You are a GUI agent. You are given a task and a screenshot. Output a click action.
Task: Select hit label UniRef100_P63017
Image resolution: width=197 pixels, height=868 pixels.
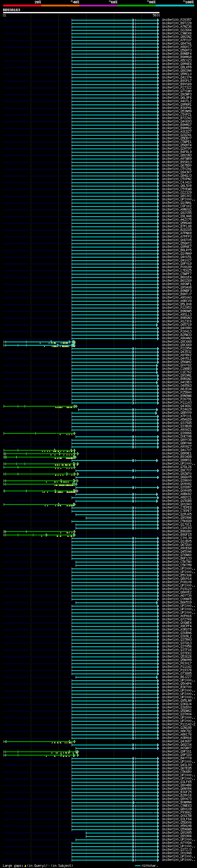click(x=177, y=664)
